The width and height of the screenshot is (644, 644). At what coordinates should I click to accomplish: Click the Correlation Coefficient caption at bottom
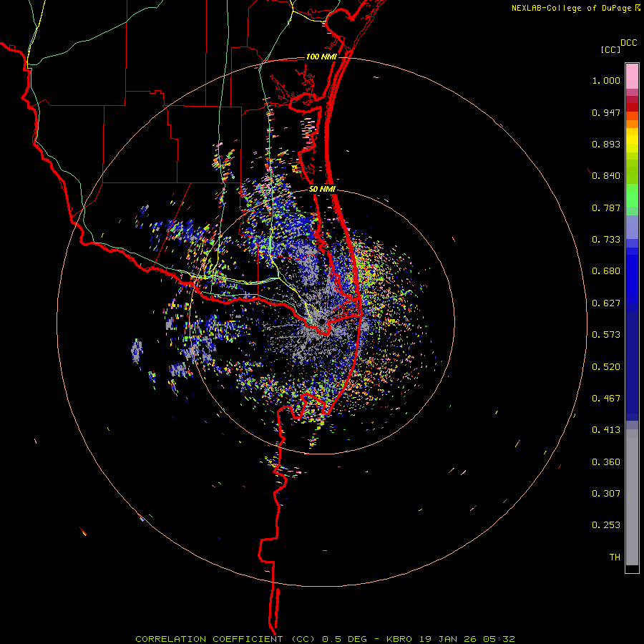325,639
